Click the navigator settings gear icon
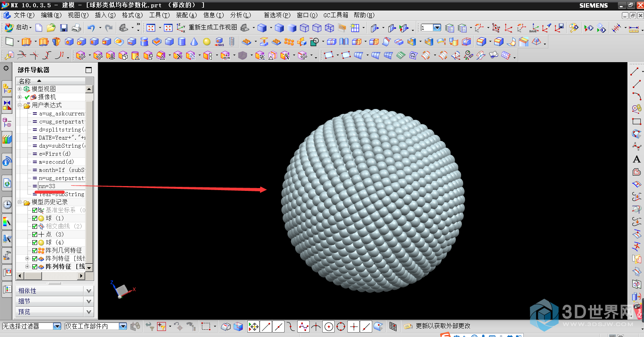644x337 pixels. tap(6, 68)
